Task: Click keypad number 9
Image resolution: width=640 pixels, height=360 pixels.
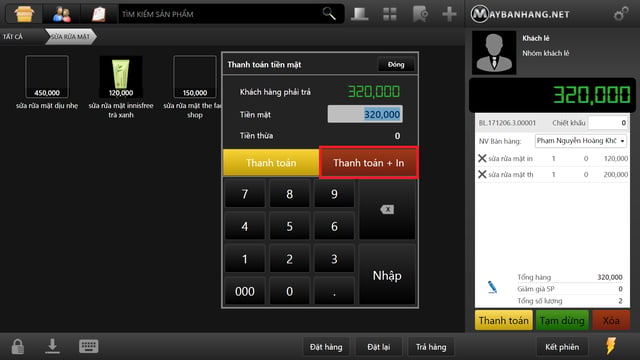Action: 334,193
